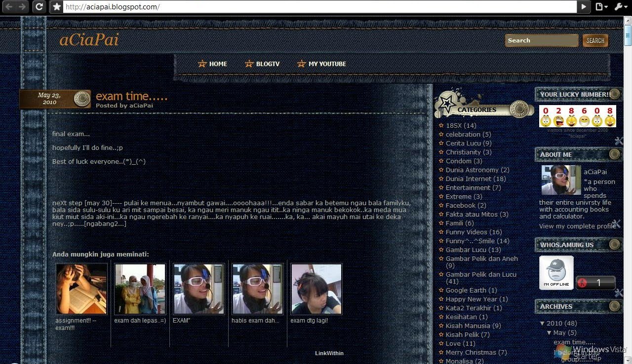Open the Happy New Year category
Image resolution: width=632 pixels, height=364 pixels.
coord(476,299)
